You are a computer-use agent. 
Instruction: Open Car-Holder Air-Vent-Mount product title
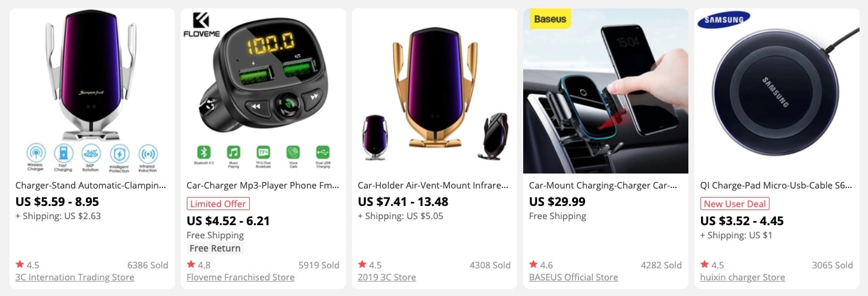[433, 186]
